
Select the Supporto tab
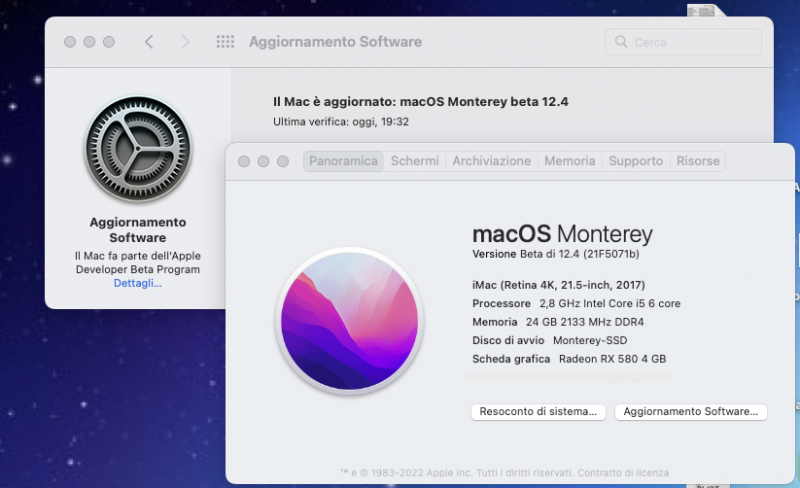[636, 161]
